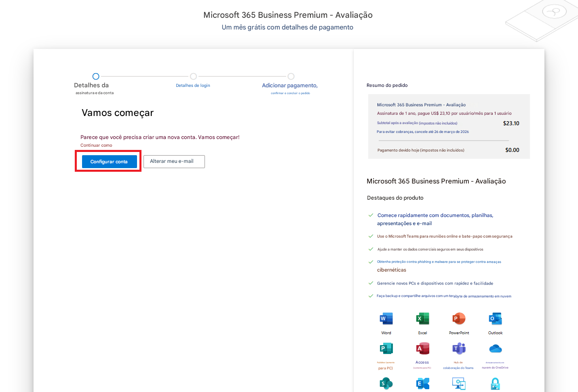The width and height of the screenshot is (578, 392).
Task: Click the Publisher app icon
Action: point(386,348)
